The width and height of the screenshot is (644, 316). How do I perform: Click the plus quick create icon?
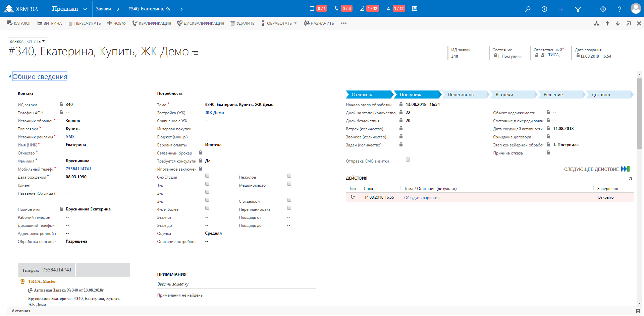coord(561,9)
